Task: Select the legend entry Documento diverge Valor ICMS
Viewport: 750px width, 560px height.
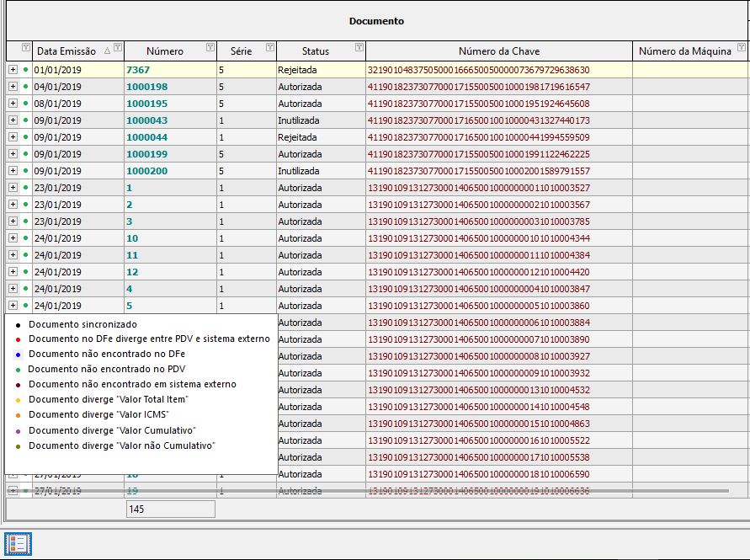Action: (99, 414)
